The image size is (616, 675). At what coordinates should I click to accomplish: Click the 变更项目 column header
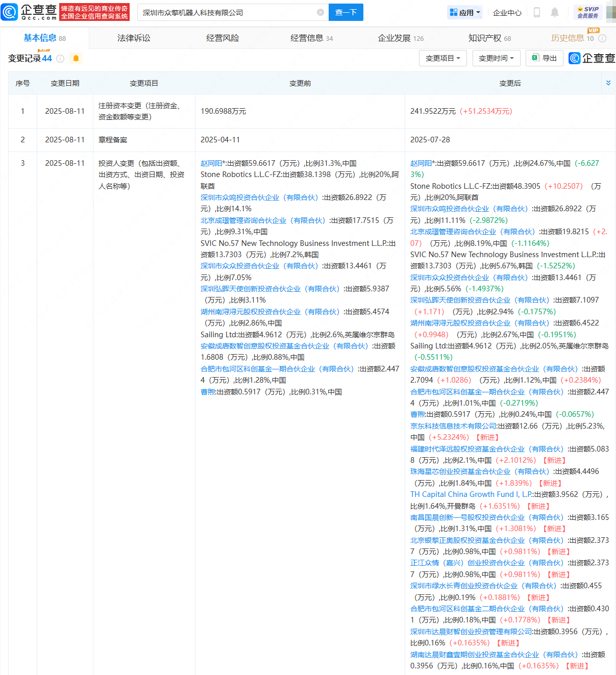[144, 83]
